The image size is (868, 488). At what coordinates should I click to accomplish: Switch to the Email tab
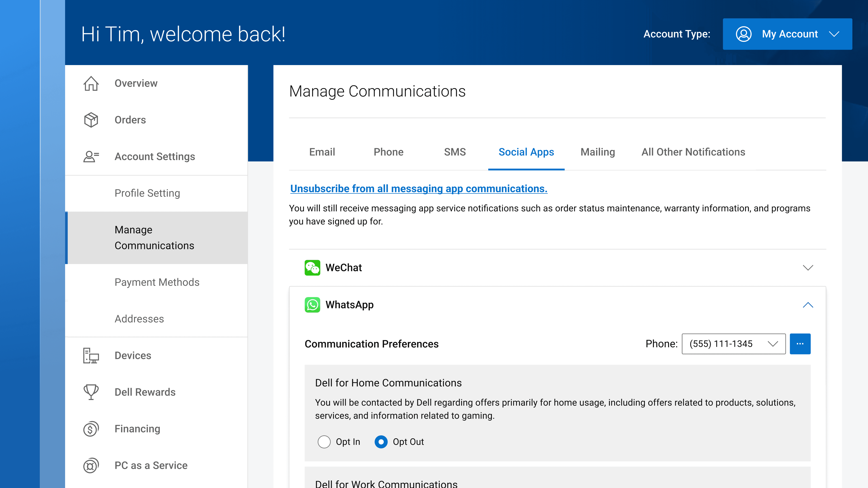coord(322,152)
